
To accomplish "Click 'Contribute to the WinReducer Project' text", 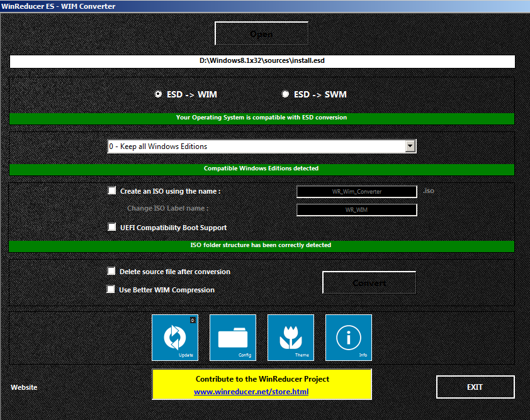I will pyautogui.click(x=262, y=379).
